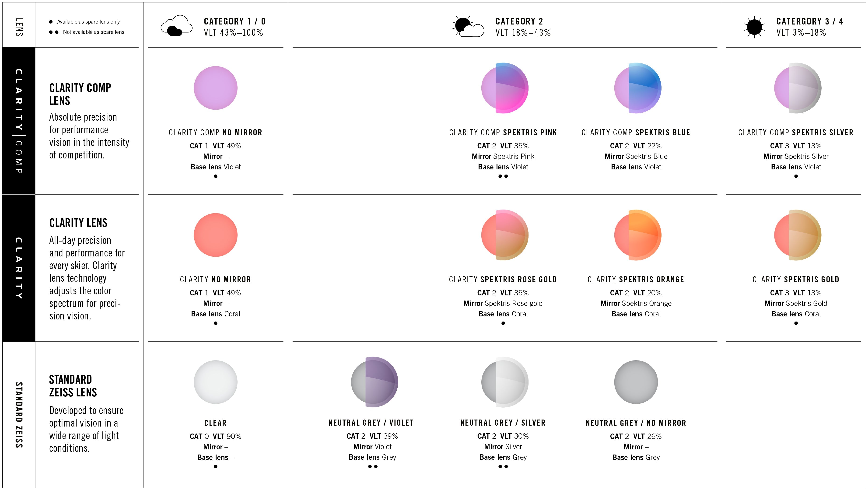The image size is (868, 490).
Task: Click the Clear Zeiss lens swatch
Action: click(x=216, y=382)
